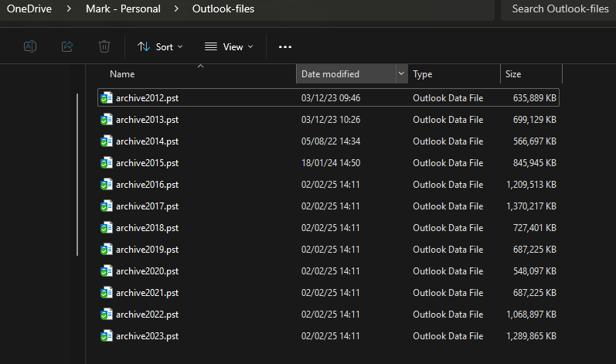This screenshot has width=616, height=364.
Task: Click the navigation pane vertical scrollbar
Action: (77, 175)
